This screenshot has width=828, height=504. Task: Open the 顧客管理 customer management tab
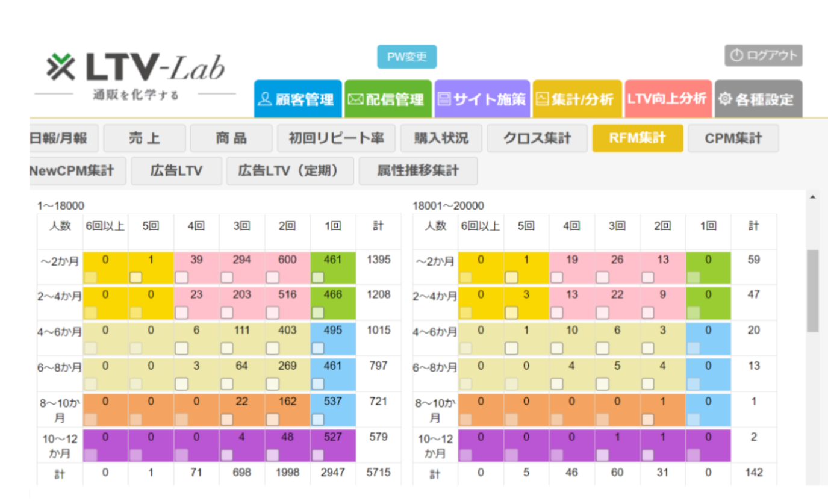[297, 99]
